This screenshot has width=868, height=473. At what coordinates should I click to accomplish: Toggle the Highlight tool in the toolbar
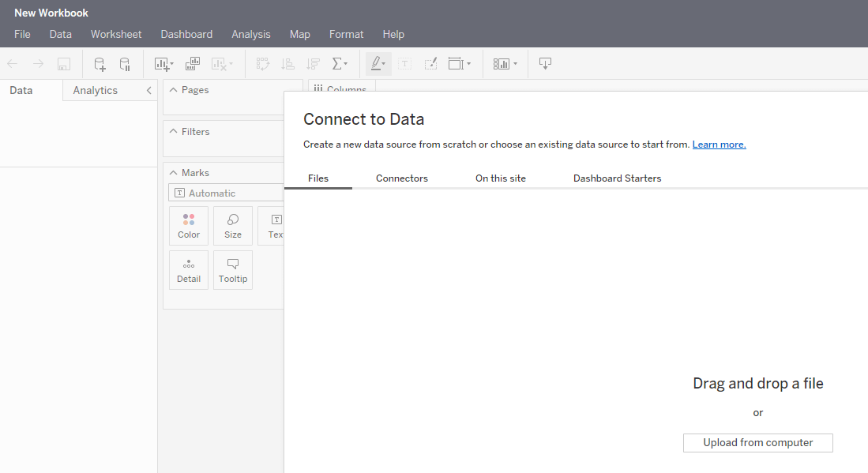377,63
